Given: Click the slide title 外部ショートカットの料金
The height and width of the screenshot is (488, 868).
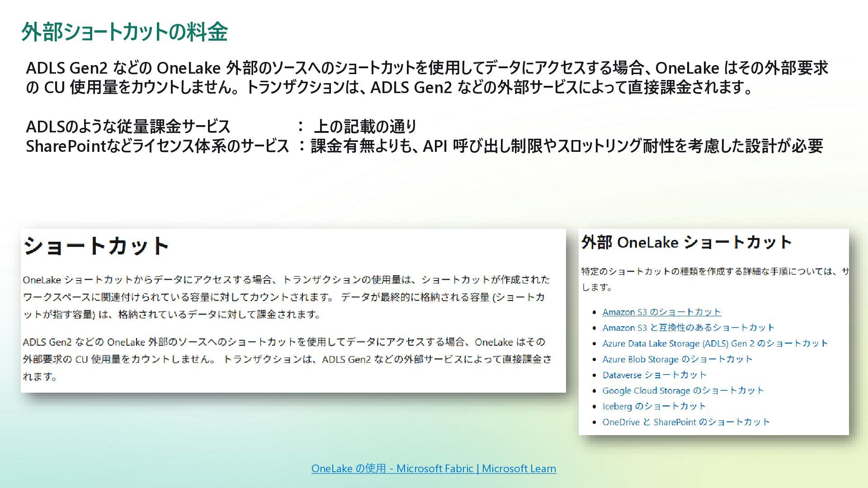Looking at the screenshot, I should tap(124, 32).
